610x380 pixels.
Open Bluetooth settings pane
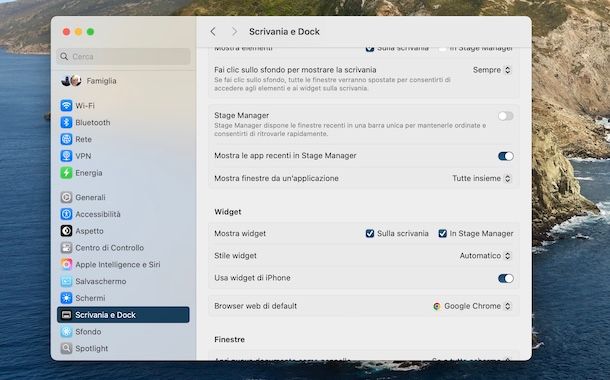123,122
